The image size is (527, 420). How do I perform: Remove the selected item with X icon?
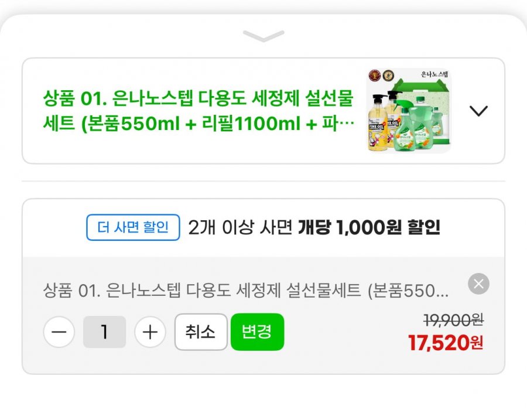(x=478, y=285)
